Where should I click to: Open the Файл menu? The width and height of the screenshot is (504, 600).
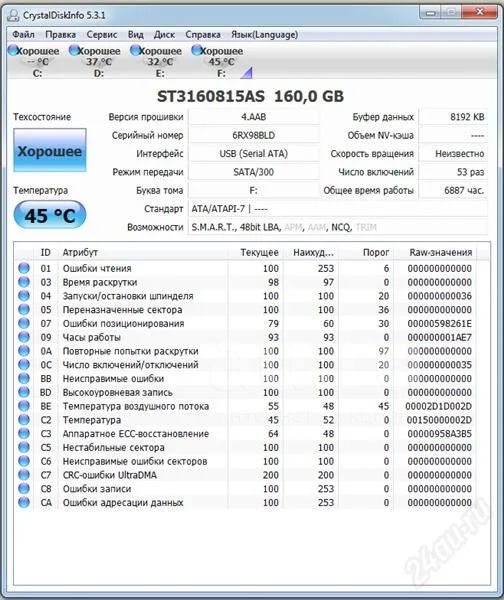pos(23,34)
